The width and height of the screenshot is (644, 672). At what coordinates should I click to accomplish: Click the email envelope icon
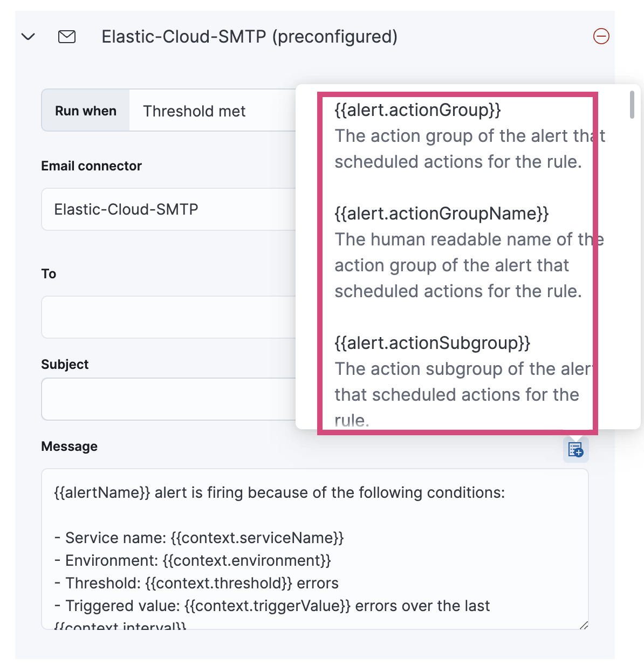coord(66,37)
